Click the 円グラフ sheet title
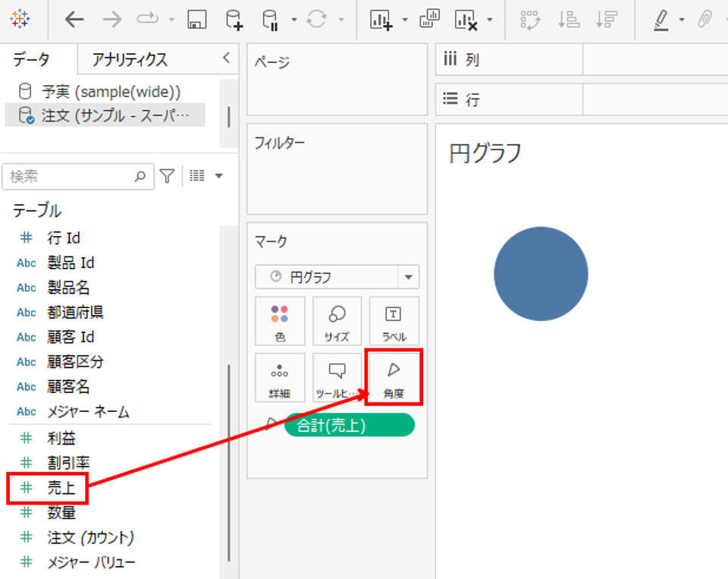The height and width of the screenshot is (579, 728). tap(485, 153)
